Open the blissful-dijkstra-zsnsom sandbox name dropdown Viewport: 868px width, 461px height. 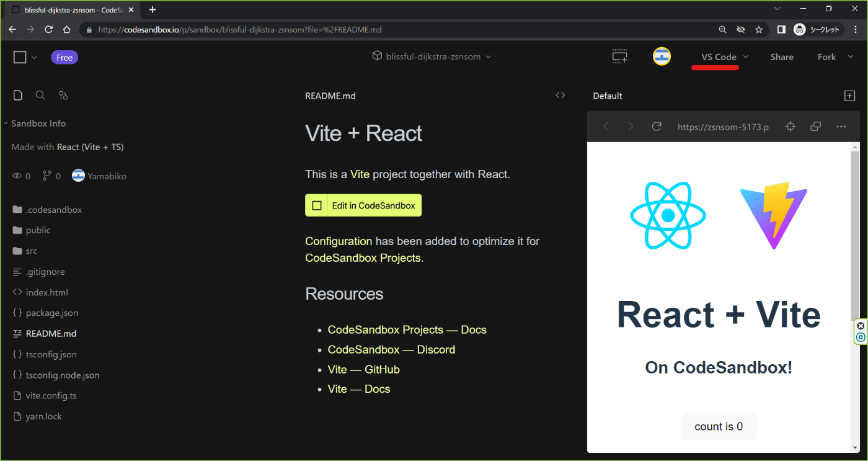432,56
